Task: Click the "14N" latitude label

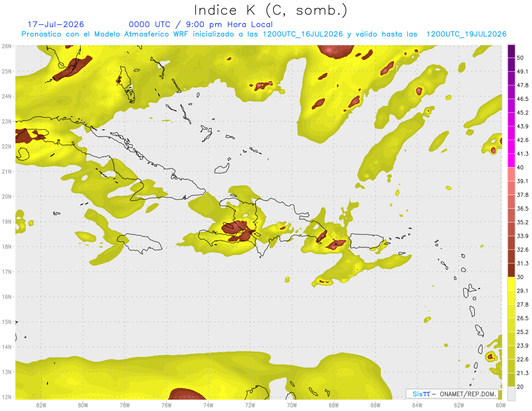Action: 7,347
